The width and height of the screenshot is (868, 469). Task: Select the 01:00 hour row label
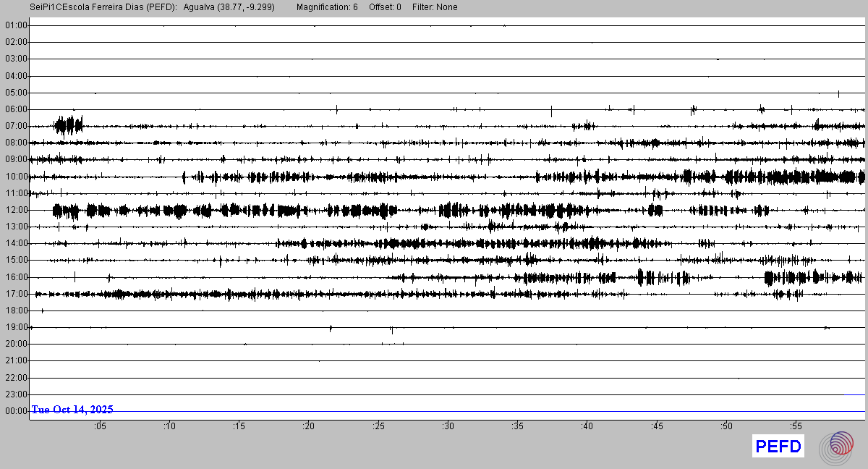[16, 25]
